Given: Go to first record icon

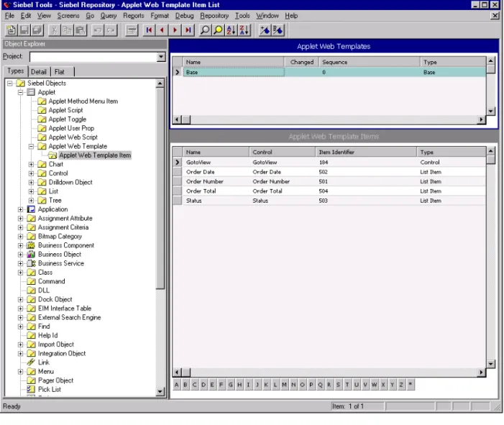Looking at the screenshot, I should coord(149,30).
